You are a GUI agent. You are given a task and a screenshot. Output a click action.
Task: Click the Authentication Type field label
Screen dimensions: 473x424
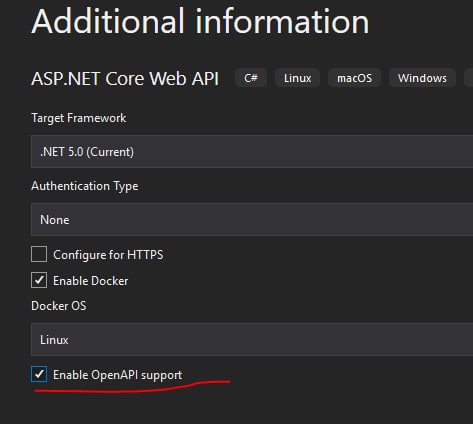[x=85, y=186]
